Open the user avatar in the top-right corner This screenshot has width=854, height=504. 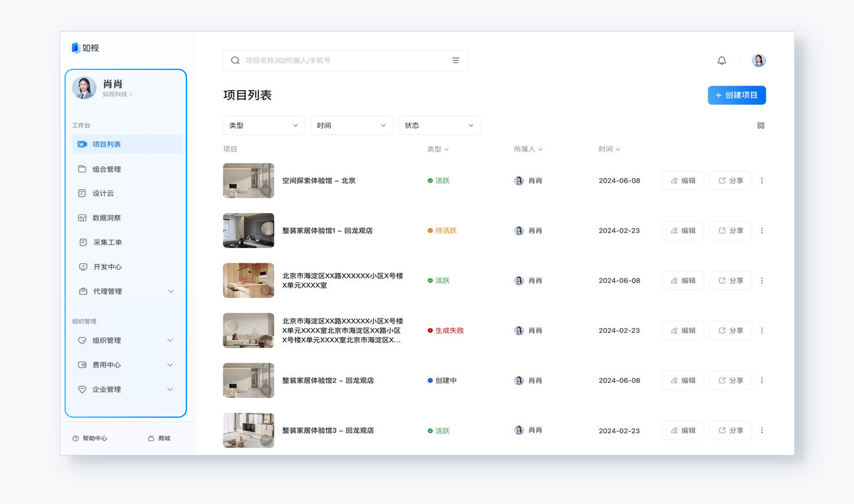tap(759, 60)
